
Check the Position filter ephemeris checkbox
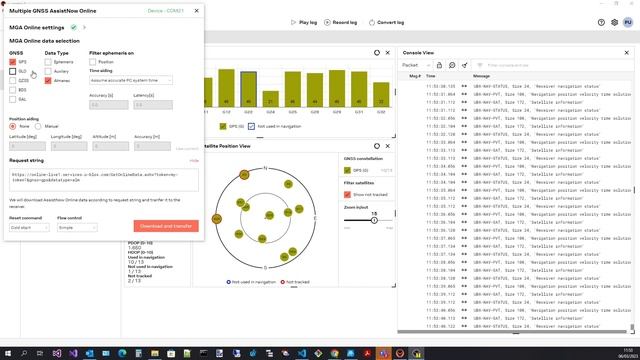coord(93,62)
